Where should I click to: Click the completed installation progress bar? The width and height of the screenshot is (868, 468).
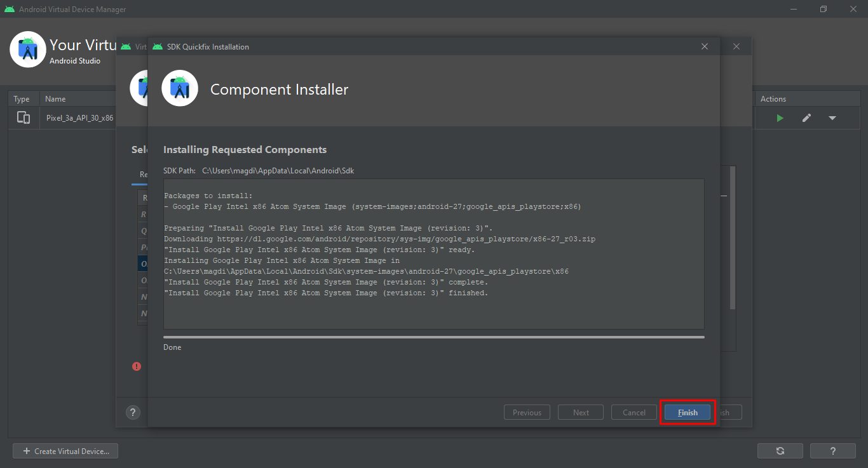coord(433,337)
